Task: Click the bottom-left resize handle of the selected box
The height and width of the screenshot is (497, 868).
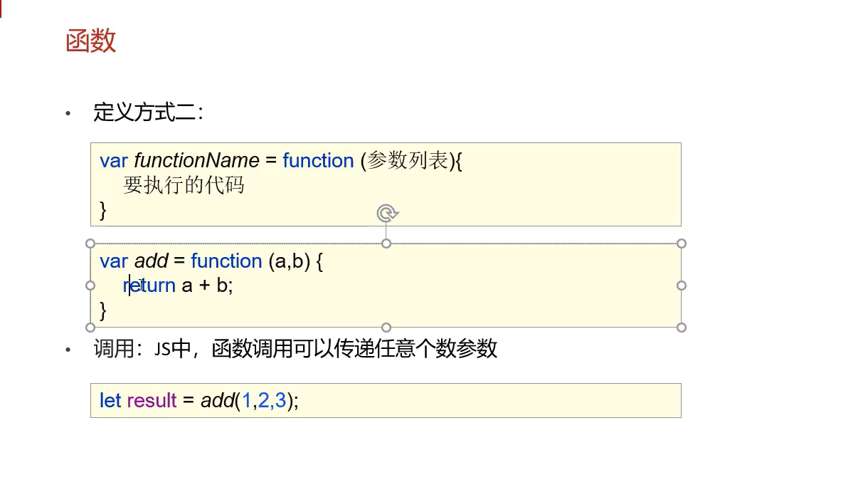Action: coord(90,328)
